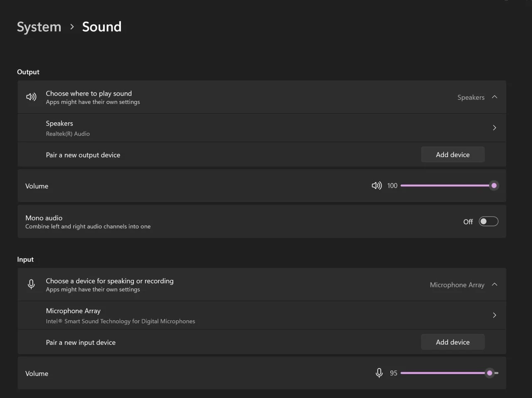
Task: Click the Input section heading
Action: (25, 260)
